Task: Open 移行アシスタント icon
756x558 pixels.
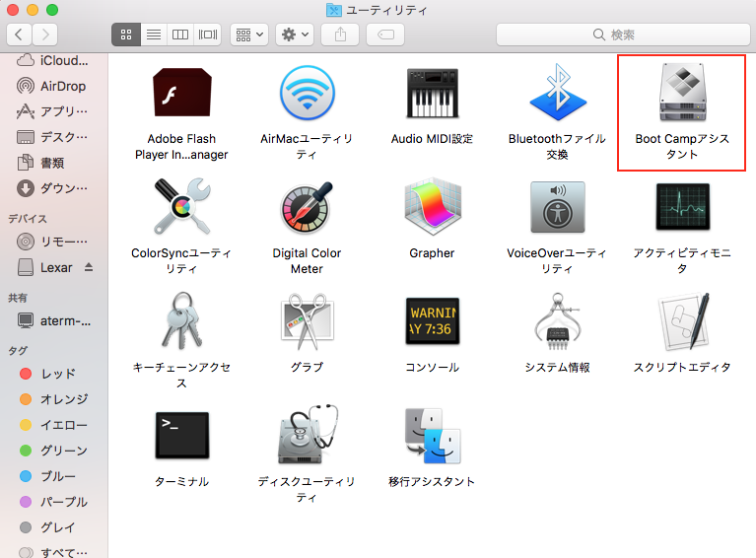Action: coord(433,436)
